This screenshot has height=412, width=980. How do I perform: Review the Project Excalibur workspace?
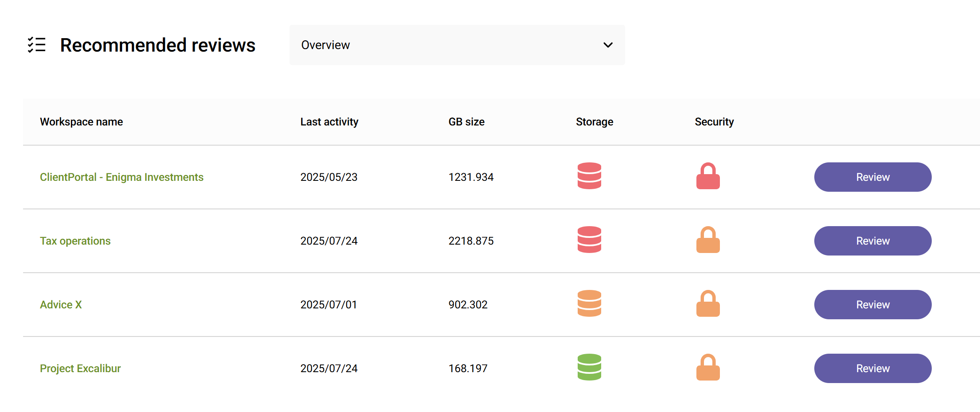(x=873, y=368)
